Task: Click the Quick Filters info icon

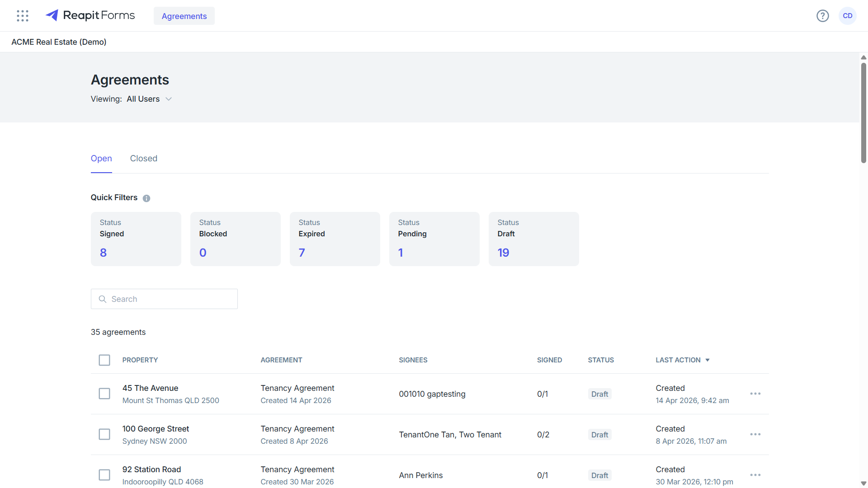Action: (146, 198)
